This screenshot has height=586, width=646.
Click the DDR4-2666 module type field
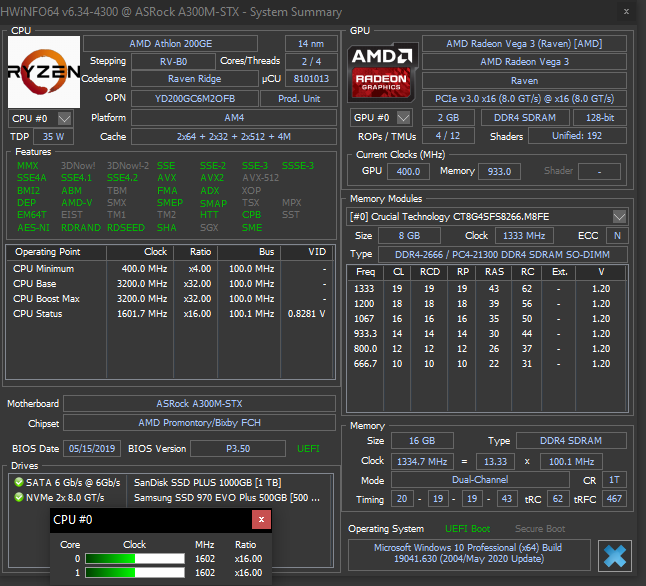(x=503, y=255)
